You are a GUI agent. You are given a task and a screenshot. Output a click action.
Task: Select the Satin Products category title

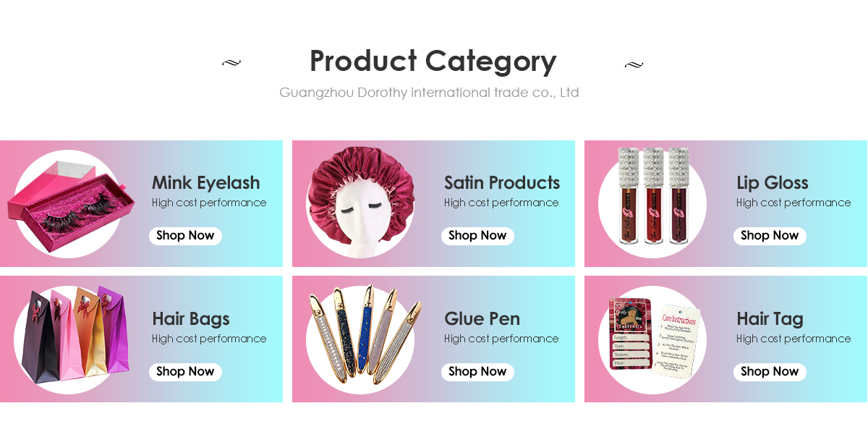(502, 182)
